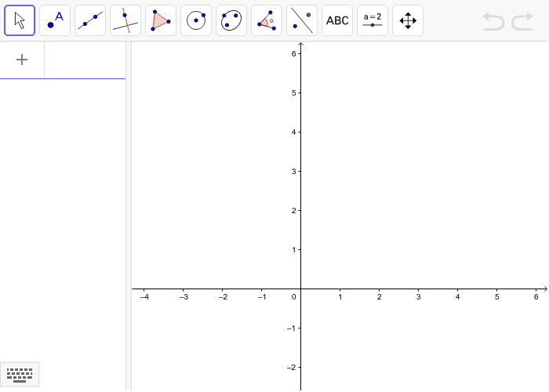Open the virtual keyboard
The width and height of the screenshot is (549, 392).
20,375
